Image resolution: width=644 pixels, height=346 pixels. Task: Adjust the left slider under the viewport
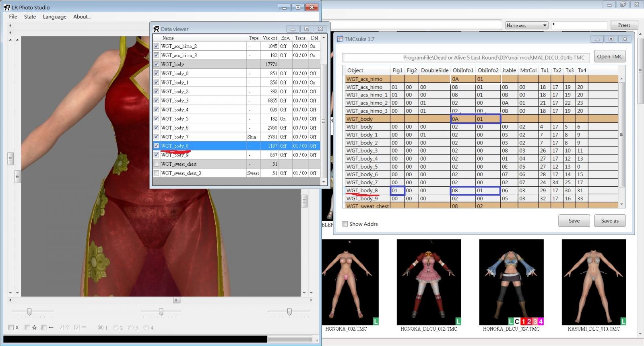[x=29, y=311]
